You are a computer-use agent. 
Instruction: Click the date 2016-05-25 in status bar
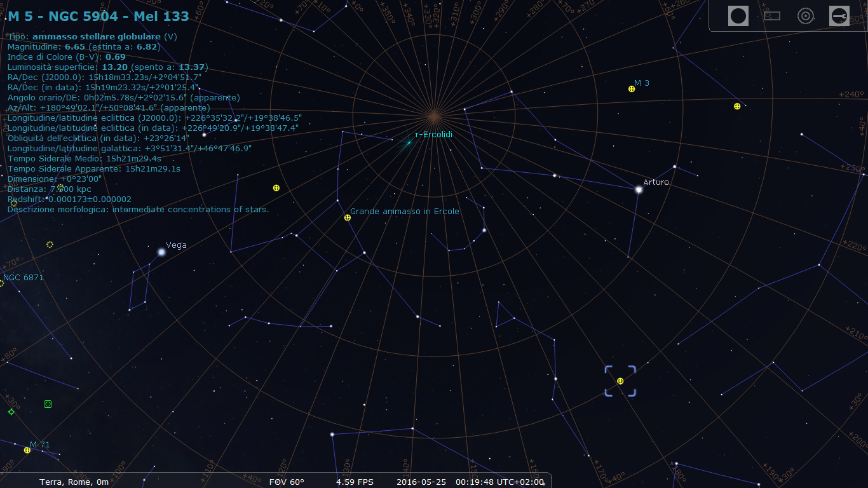pyautogui.click(x=421, y=482)
